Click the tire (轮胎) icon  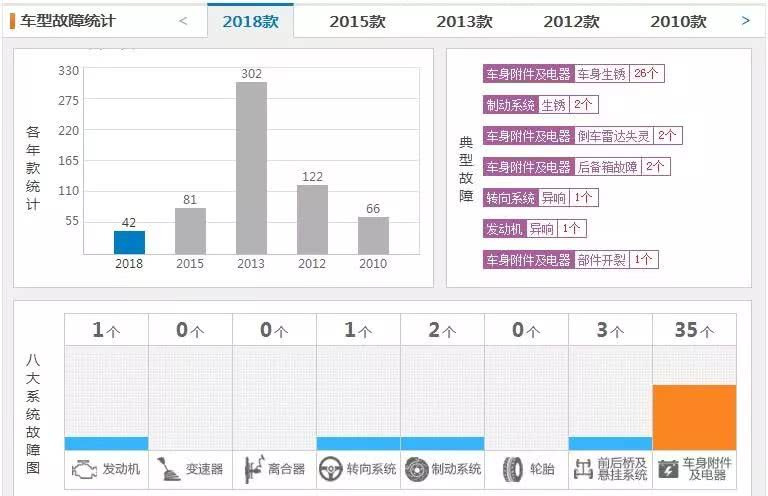pyautogui.click(x=512, y=469)
